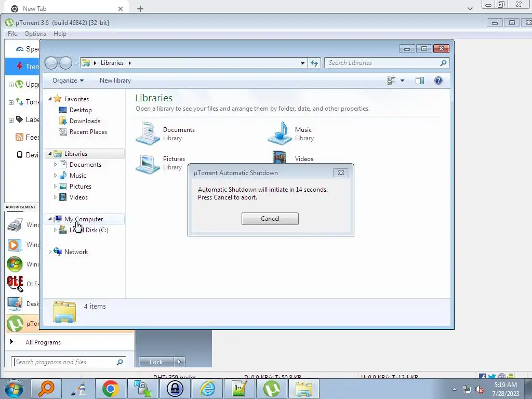Click Explorer back navigation button
This screenshot has height=399, width=532.
pos(51,63)
